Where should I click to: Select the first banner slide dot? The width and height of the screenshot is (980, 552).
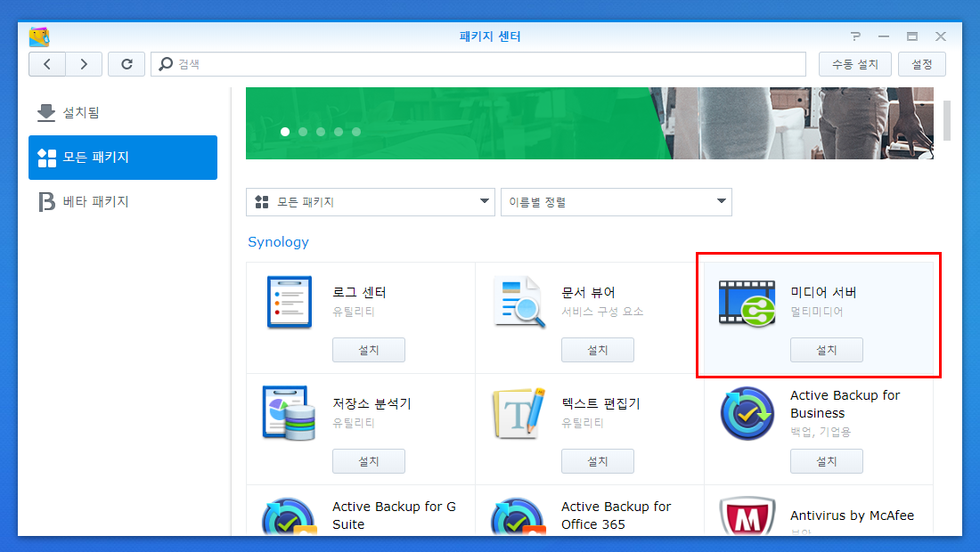285,132
